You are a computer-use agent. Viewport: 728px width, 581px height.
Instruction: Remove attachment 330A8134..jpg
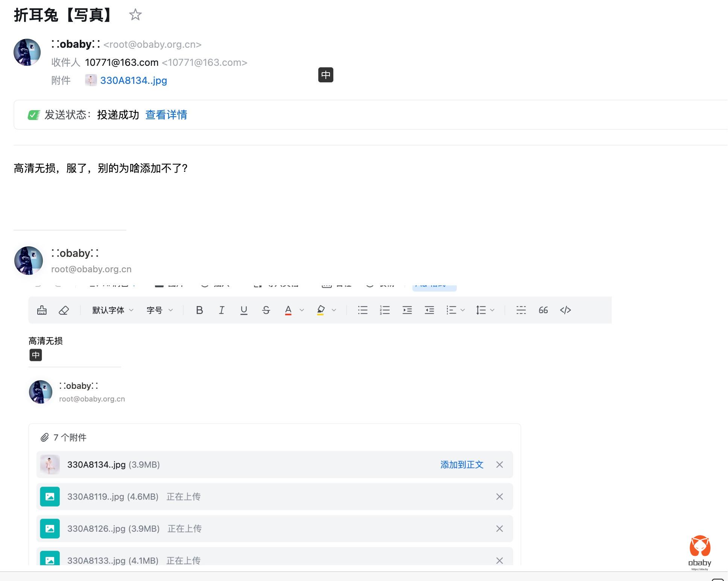tap(500, 465)
